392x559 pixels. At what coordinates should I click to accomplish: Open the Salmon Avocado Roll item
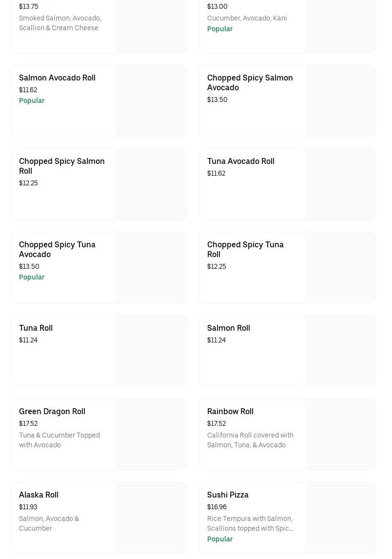coord(57,78)
